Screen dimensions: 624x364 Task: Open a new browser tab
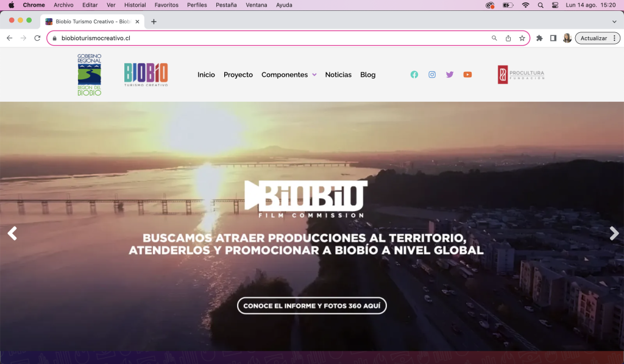pyautogui.click(x=154, y=21)
